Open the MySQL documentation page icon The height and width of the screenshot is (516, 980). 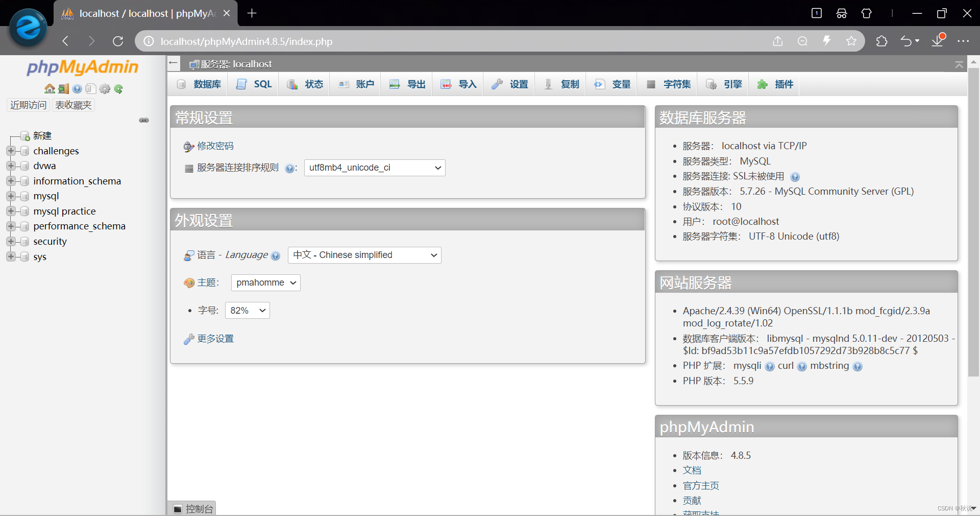point(91,89)
